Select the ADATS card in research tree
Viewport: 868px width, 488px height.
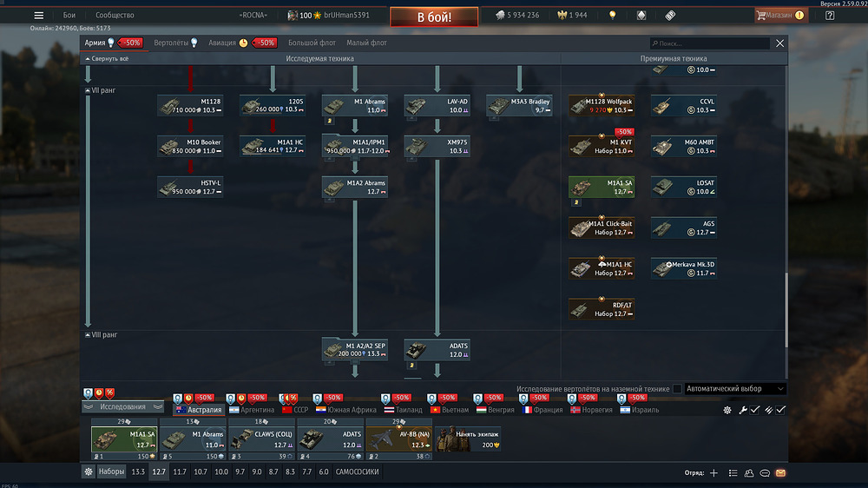(437, 350)
